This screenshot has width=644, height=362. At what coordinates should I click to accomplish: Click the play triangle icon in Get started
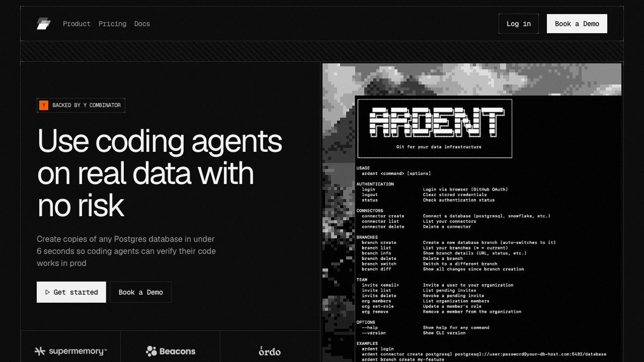point(47,292)
